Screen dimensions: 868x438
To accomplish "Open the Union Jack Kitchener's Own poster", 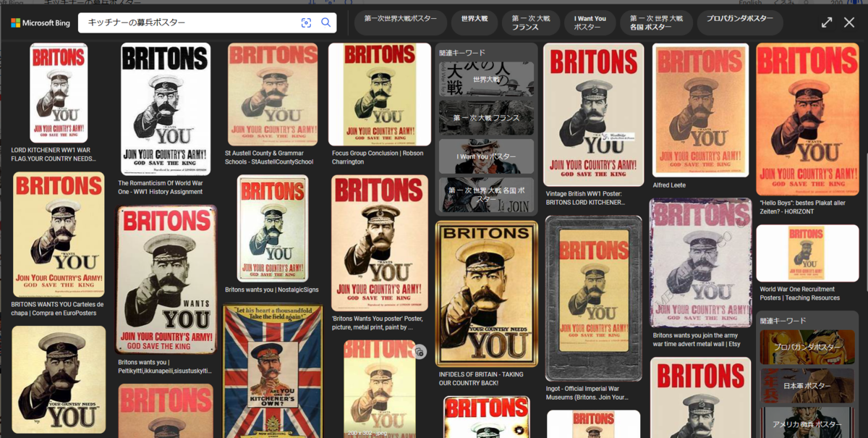I will [272, 371].
